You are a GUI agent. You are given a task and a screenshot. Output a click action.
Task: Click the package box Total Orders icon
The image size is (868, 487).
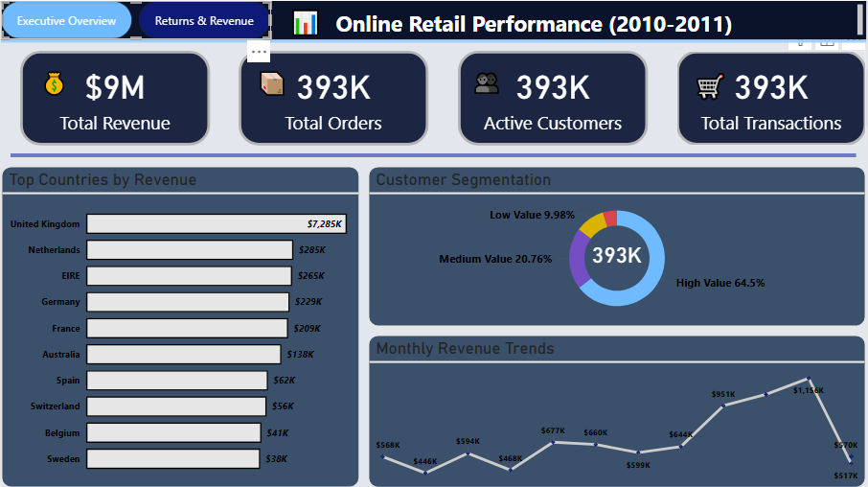tap(272, 84)
